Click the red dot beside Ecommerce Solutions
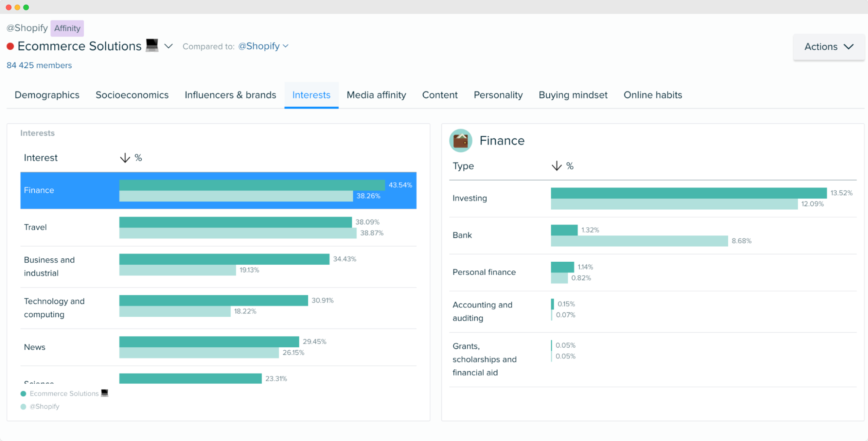 10,46
